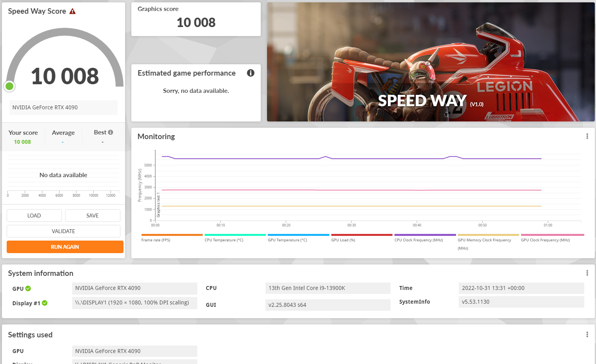Toggle the Frame rate (FPS) legend item
Viewport: 596px width, 364px height.
[172, 238]
